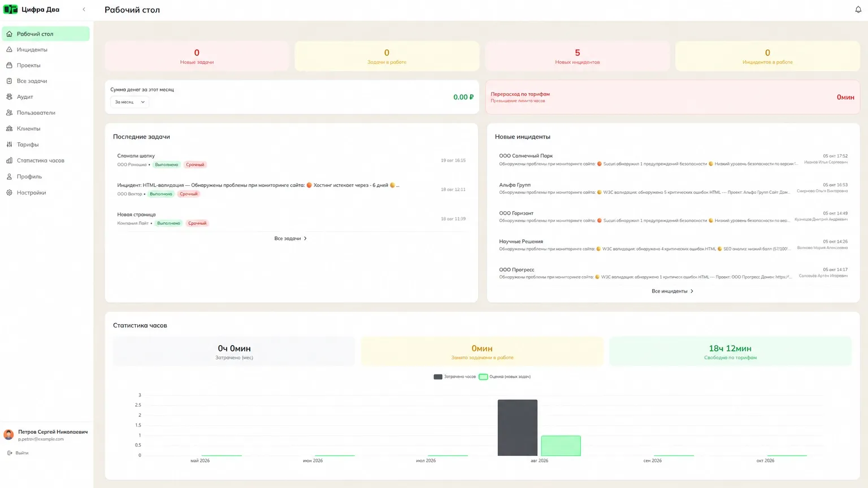
Task: Click the Свободно по тарифам hours card
Action: [x=730, y=351]
